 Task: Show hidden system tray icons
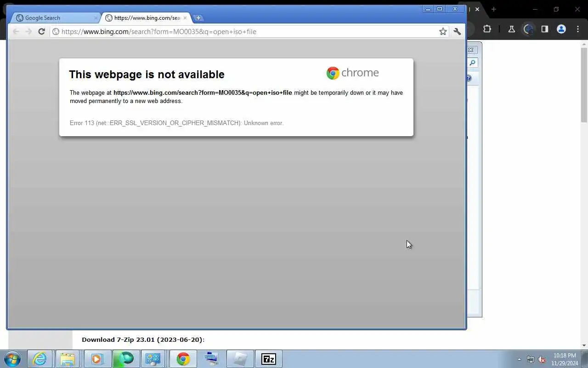[519, 359]
